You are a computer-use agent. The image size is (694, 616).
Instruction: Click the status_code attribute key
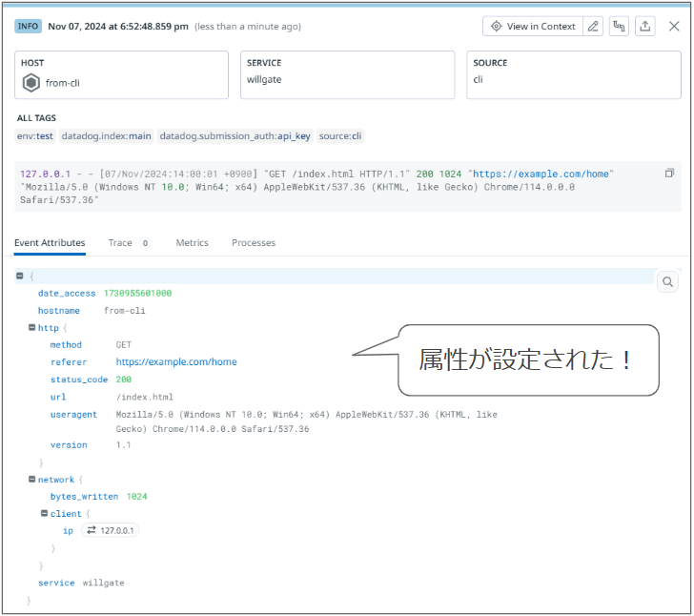[79, 380]
